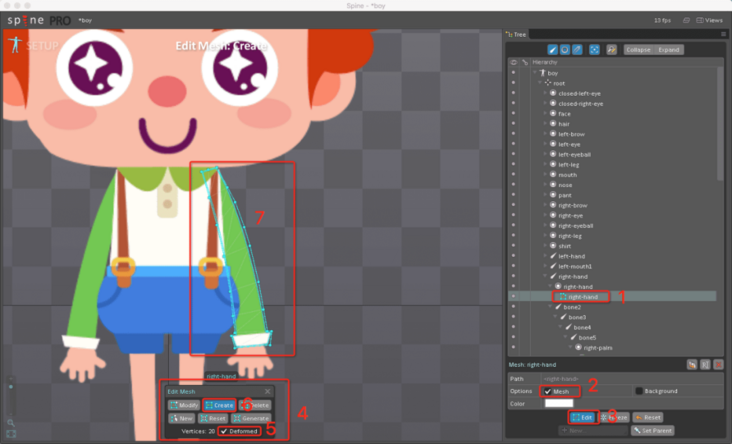
Task: Click the left-hand bone icon
Action: tap(553, 256)
